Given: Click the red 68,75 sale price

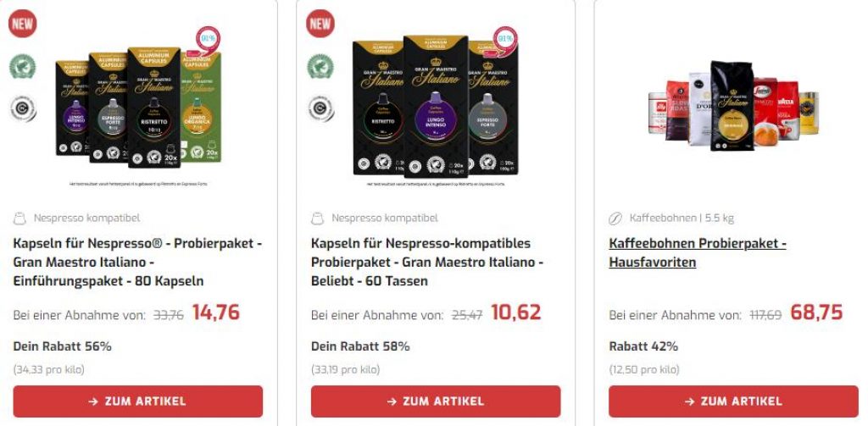Looking at the screenshot, I should [x=816, y=312].
